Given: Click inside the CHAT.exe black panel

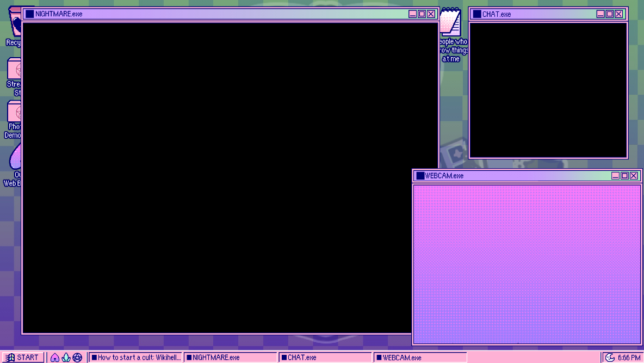Looking at the screenshot, I should [x=548, y=90].
